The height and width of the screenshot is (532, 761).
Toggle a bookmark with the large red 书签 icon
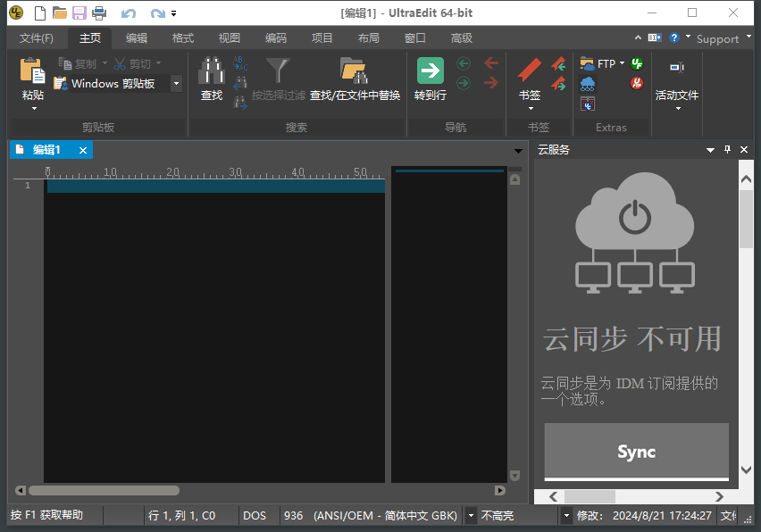pos(530,70)
